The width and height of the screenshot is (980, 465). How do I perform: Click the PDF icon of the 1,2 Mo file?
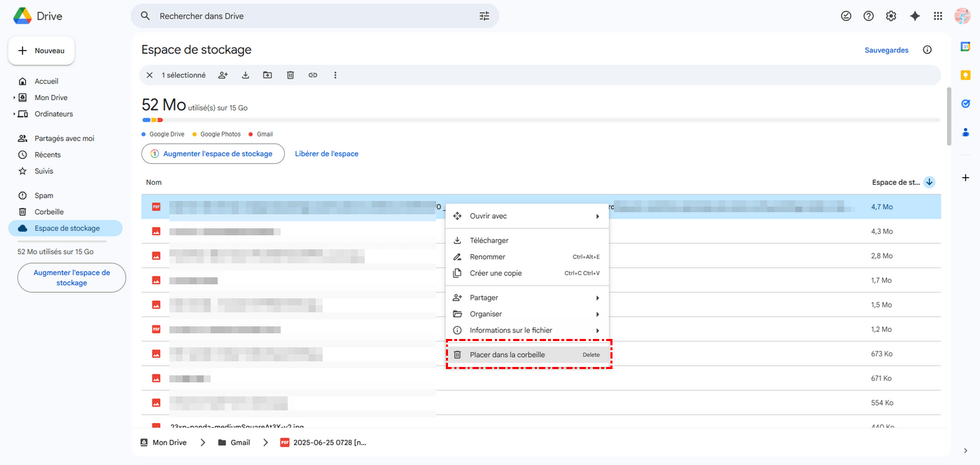(x=157, y=329)
